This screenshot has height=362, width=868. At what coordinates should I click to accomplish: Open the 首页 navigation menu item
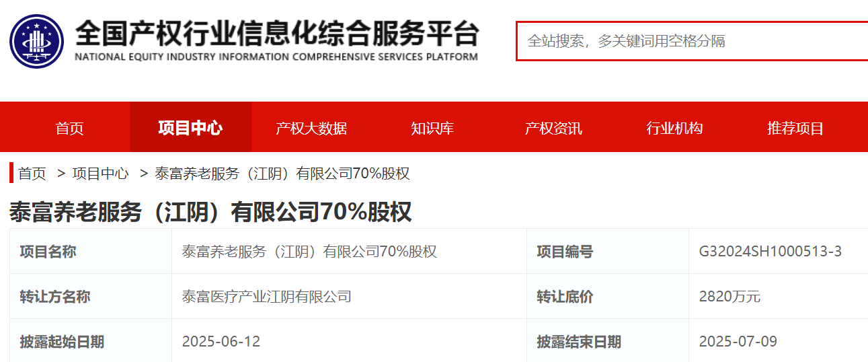(x=69, y=128)
